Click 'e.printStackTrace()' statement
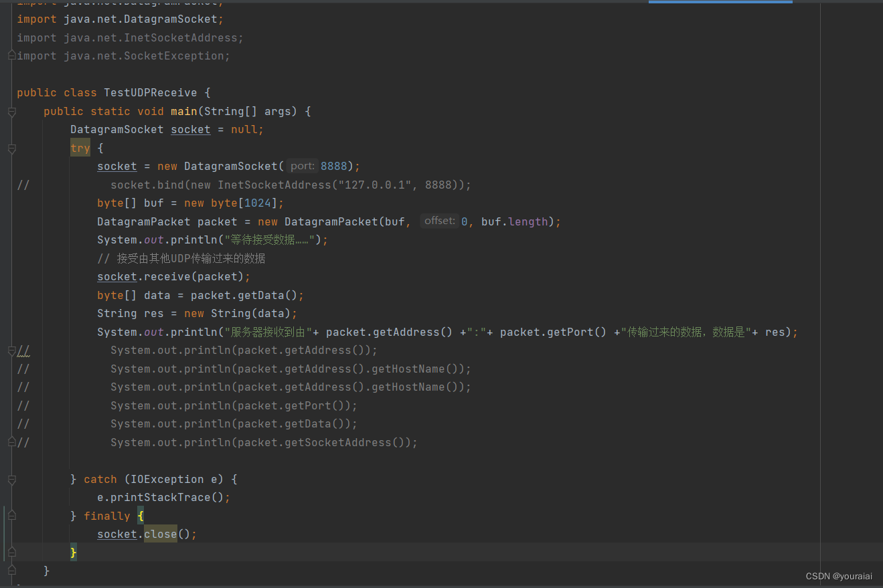Viewport: 883px width, 588px height. [163, 497]
